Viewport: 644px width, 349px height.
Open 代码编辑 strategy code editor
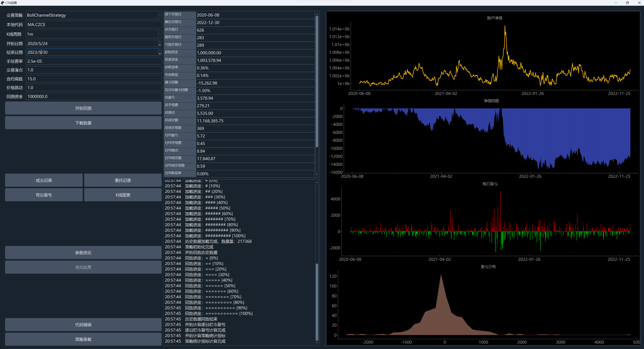pos(83,325)
